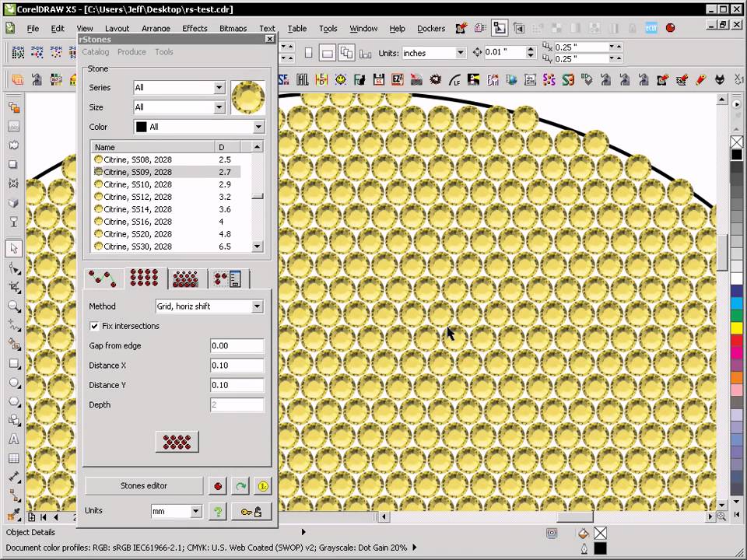Select the Table tool in toolbox
Viewport: 747px width, 560px height.
14,458
